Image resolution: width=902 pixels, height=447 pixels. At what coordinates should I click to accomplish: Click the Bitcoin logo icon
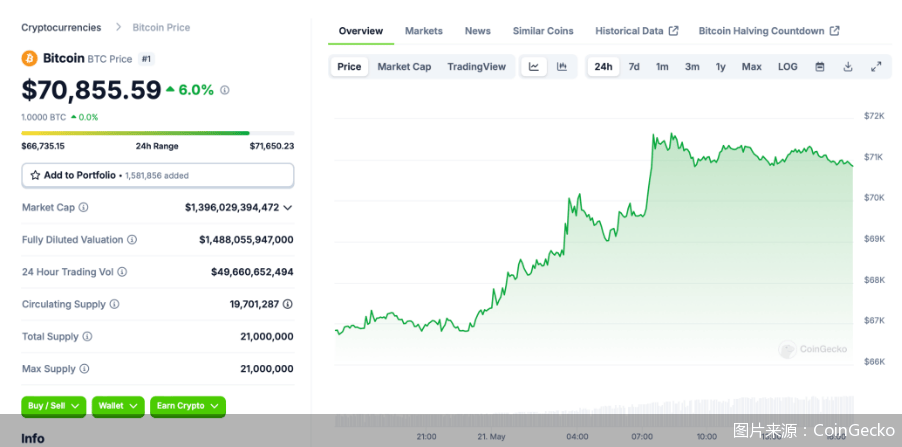(29, 58)
